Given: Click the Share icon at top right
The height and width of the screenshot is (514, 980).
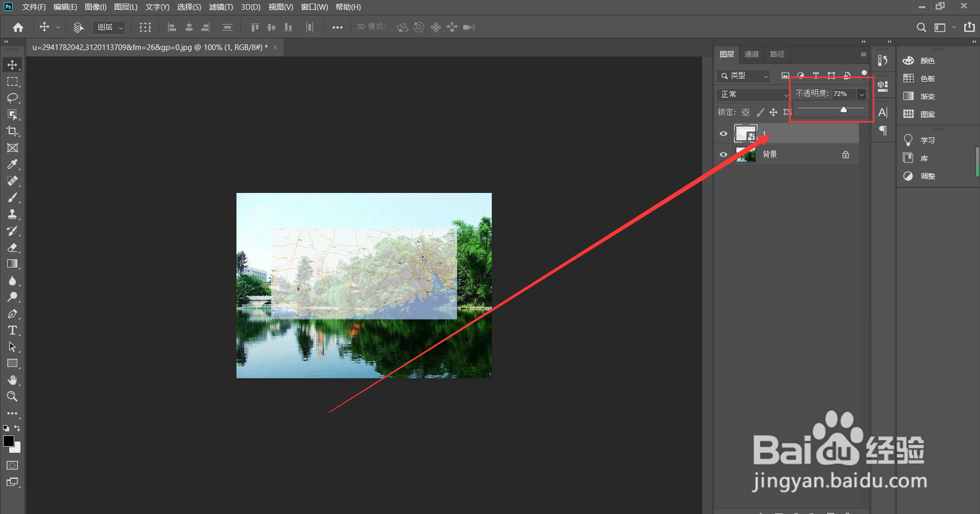Looking at the screenshot, I should click(x=969, y=27).
